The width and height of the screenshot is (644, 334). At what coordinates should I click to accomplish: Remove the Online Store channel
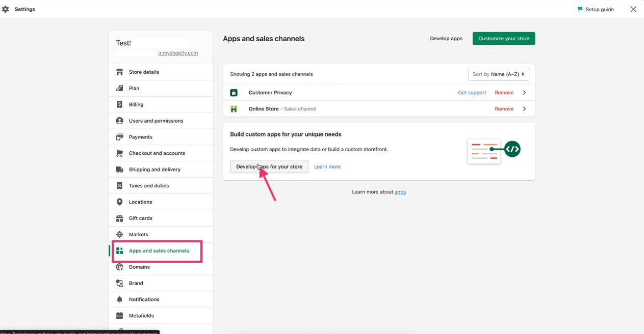tap(504, 109)
